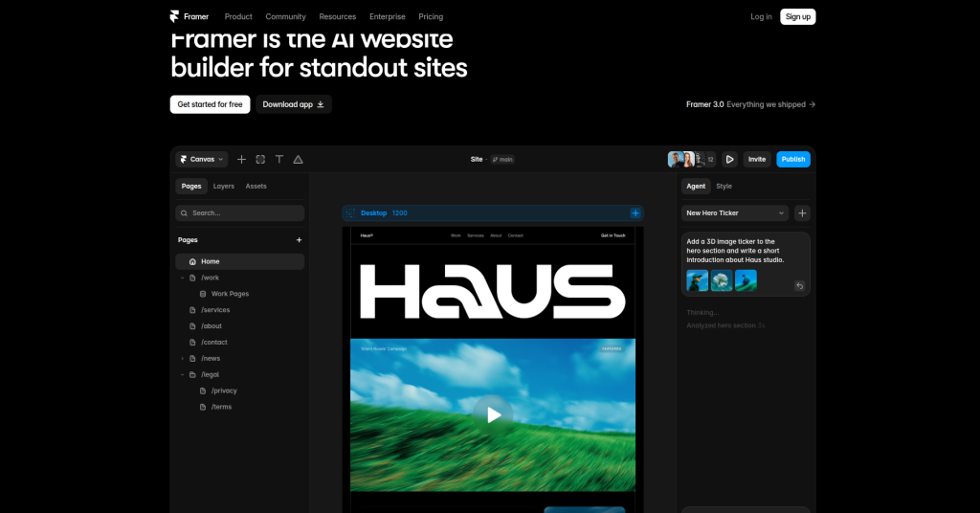980x513 pixels.
Task: Select the /services page
Action: click(215, 310)
